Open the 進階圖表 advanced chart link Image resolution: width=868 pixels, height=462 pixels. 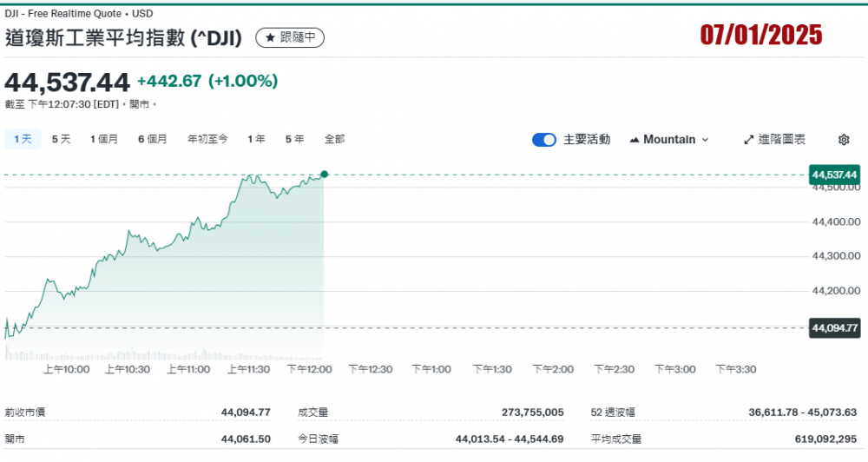click(781, 140)
